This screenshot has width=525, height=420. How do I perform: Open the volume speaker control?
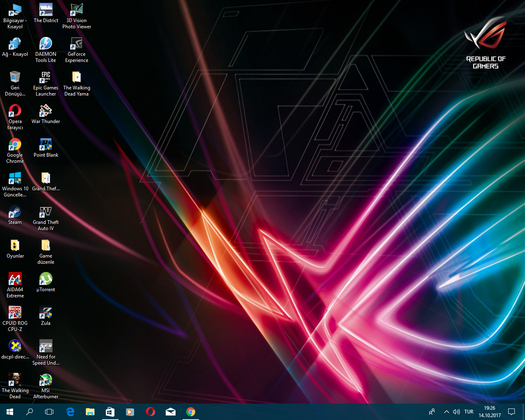456,412
